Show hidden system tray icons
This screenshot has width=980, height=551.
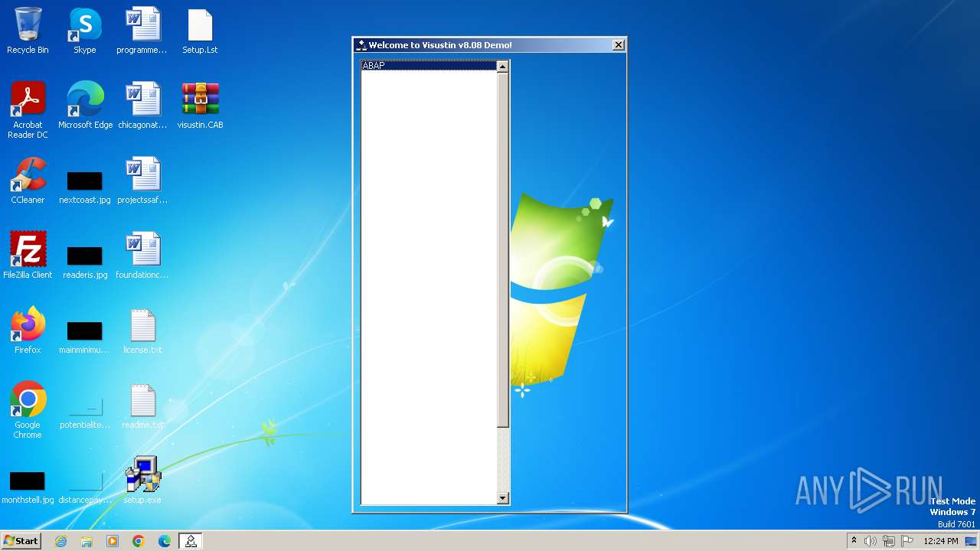coord(854,541)
